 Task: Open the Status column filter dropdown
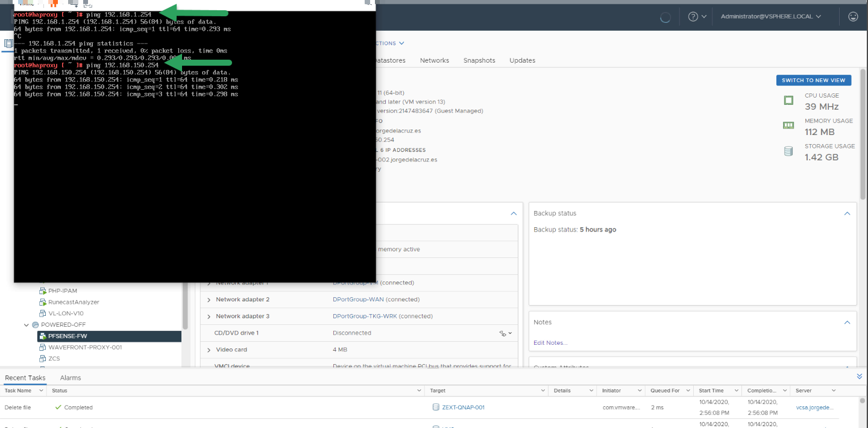[420, 391]
